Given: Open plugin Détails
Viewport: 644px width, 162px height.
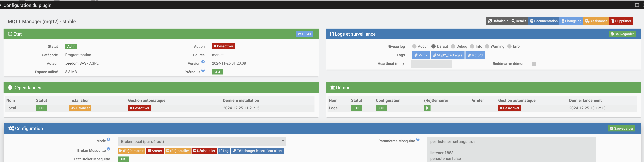Looking at the screenshot, I should [519, 21].
